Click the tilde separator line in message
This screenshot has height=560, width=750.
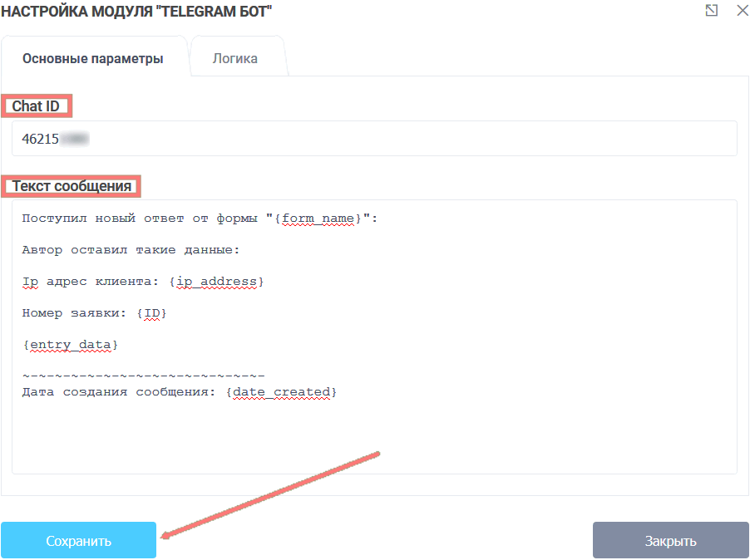click(x=143, y=376)
